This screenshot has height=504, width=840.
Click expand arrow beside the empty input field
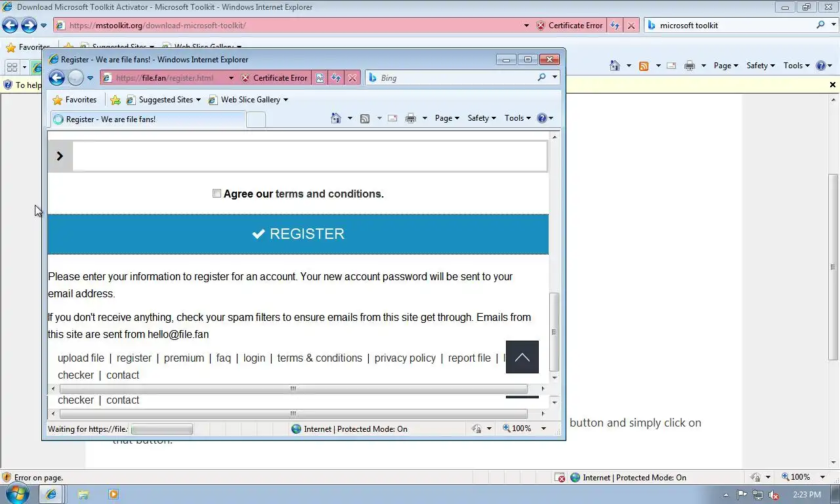pyautogui.click(x=60, y=156)
